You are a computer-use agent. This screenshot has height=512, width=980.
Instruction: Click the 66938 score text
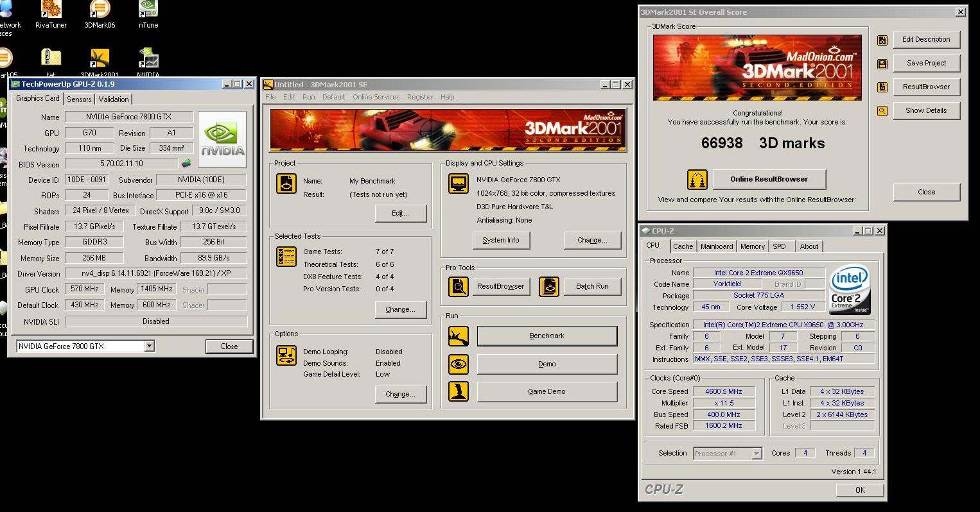pyautogui.click(x=722, y=143)
